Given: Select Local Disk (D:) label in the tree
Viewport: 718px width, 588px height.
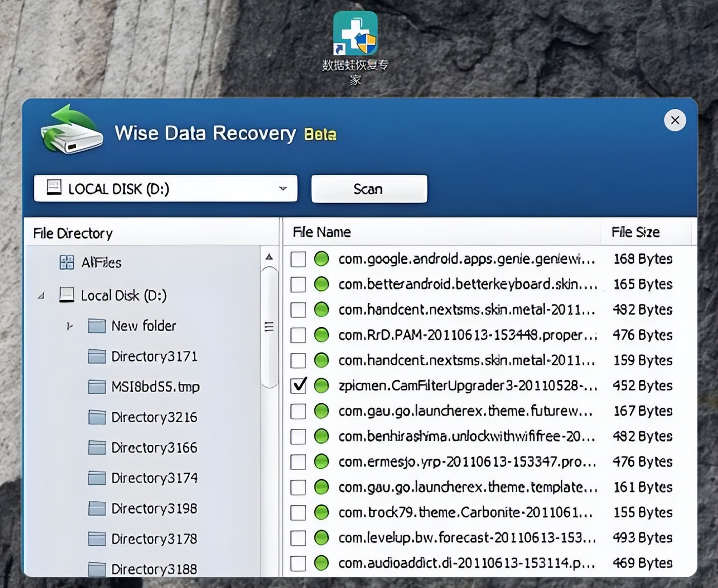Looking at the screenshot, I should [124, 296].
